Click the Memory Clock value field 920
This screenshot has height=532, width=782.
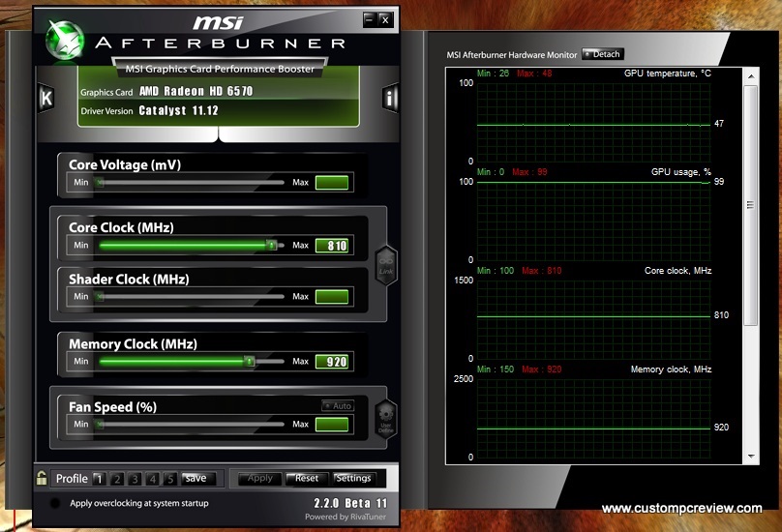[x=332, y=362]
